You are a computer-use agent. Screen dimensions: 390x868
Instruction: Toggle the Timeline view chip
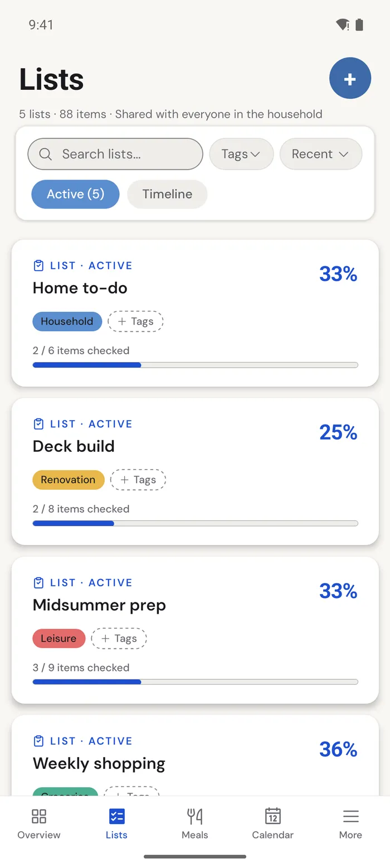tap(167, 194)
